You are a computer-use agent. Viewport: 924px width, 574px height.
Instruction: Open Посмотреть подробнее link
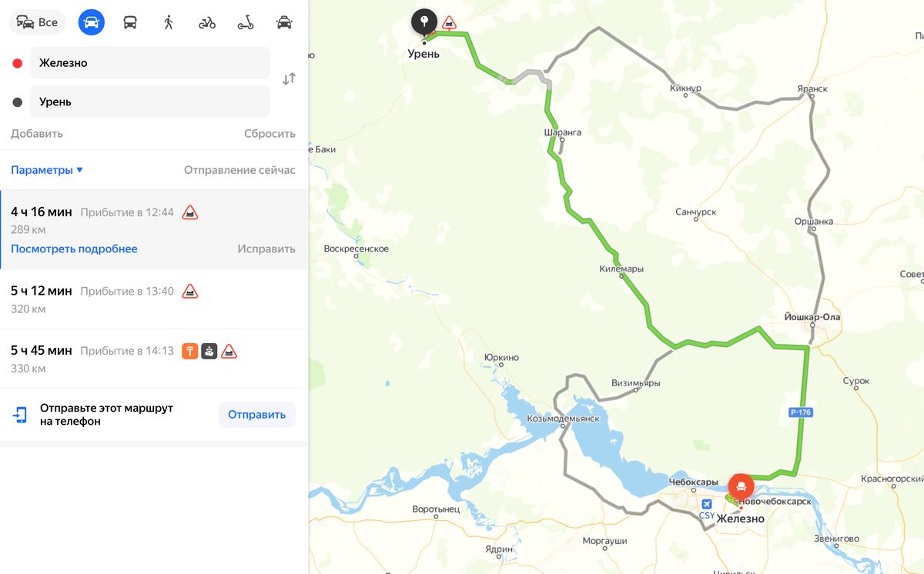[x=74, y=249]
